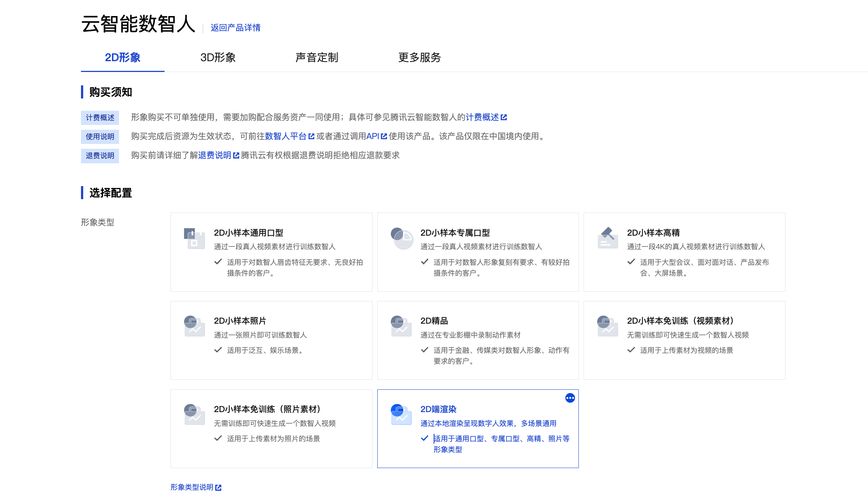Click the 返回产品详情 link
This screenshot has width=868, height=499.
tap(235, 28)
